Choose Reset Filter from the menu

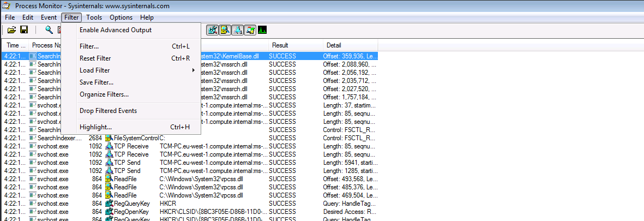(95, 58)
